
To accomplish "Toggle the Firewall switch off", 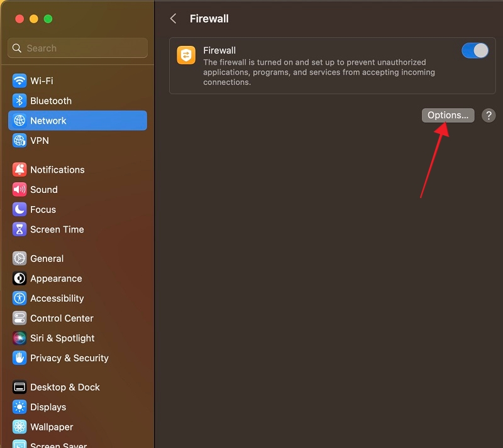I will click(475, 50).
